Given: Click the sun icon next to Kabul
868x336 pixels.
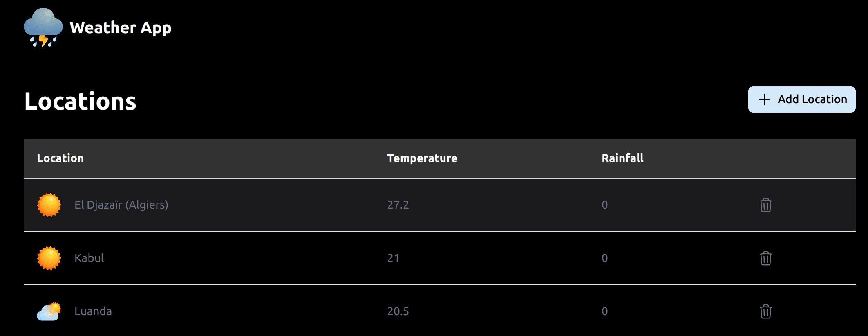Looking at the screenshot, I should [49, 258].
